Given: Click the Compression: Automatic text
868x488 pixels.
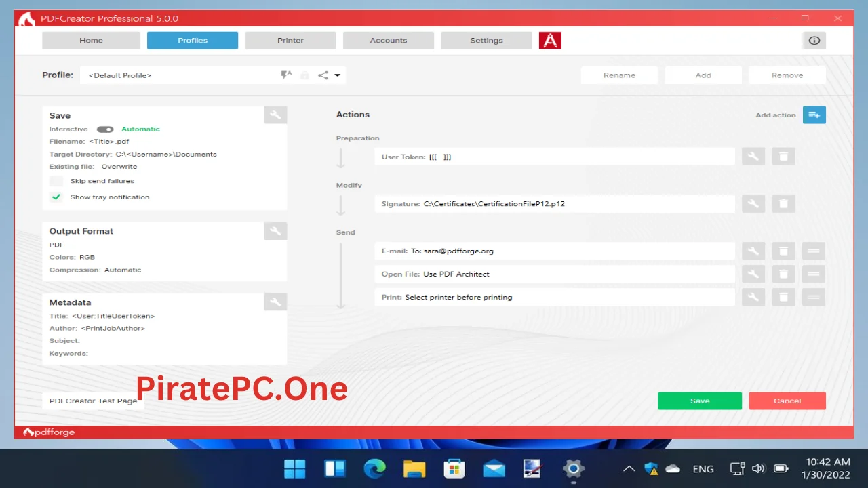Looking at the screenshot, I should (95, 270).
